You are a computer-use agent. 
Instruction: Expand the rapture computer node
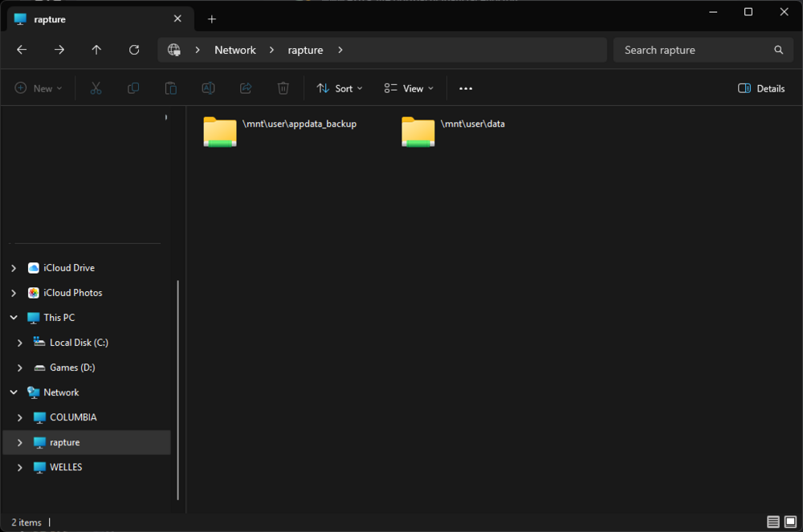(20, 442)
